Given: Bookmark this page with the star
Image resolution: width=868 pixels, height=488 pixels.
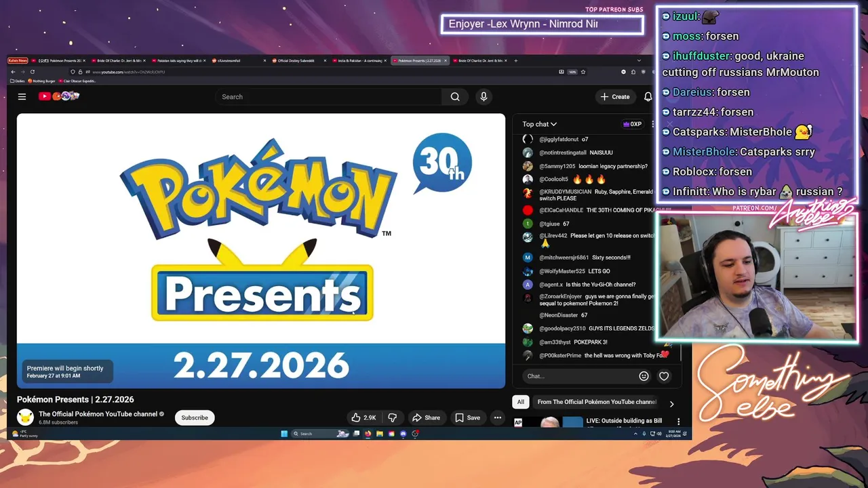Looking at the screenshot, I should point(583,72).
